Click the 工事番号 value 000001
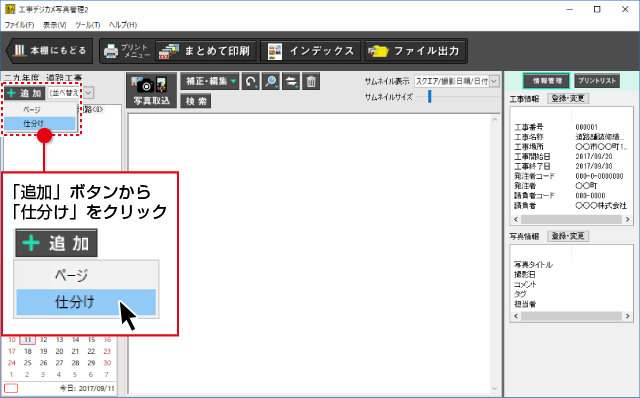640x398 pixels. click(x=587, y=127)
